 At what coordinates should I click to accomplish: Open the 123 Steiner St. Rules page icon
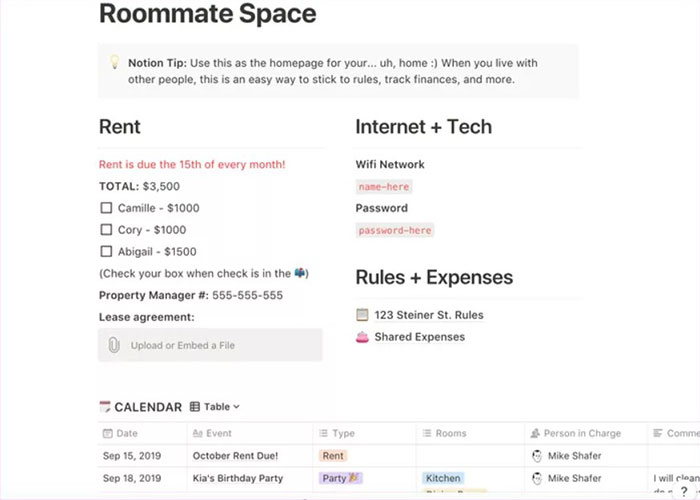tap(362, 315)
